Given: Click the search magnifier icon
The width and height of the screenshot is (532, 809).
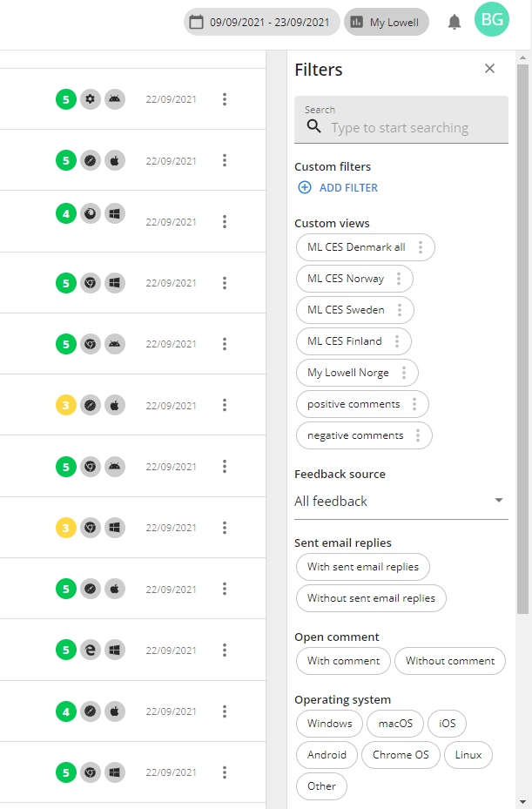Looking at the screenshot, I should 313,127.
